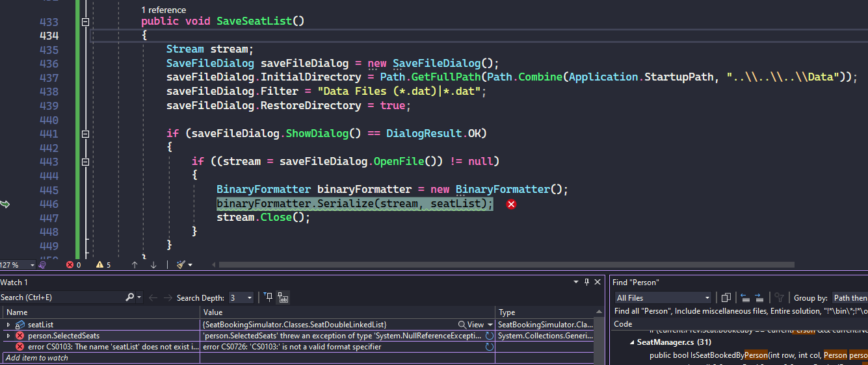Open the Watch 1 window options dropdown arrow
The height and width of the screenshot is (365, 868).
point(576,282)
